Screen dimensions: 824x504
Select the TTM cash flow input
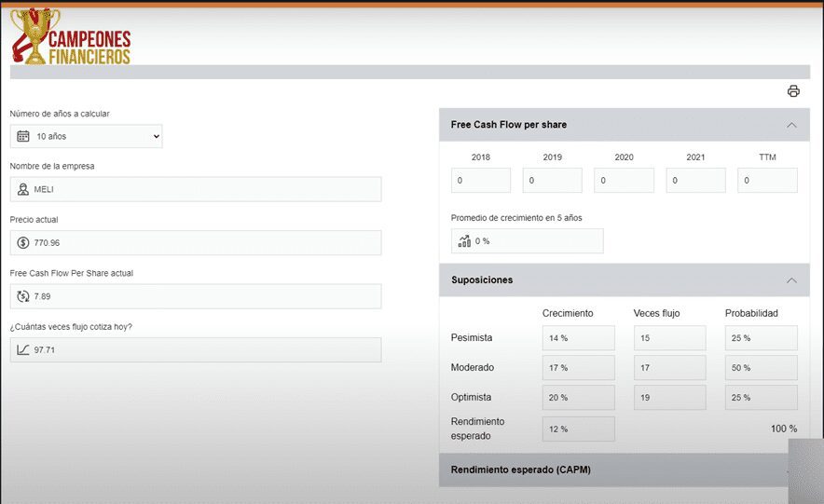coord(767,181)
